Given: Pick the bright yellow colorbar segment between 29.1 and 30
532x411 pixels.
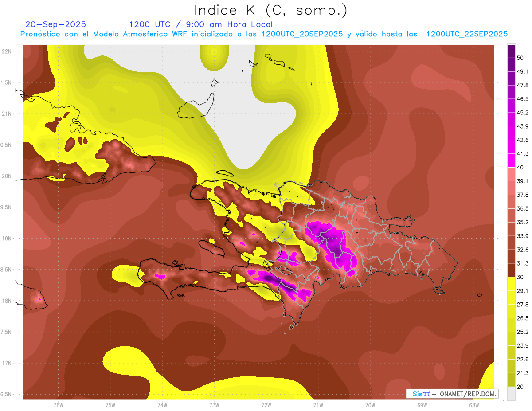Looking at the screenshot, I should [511, 284].
